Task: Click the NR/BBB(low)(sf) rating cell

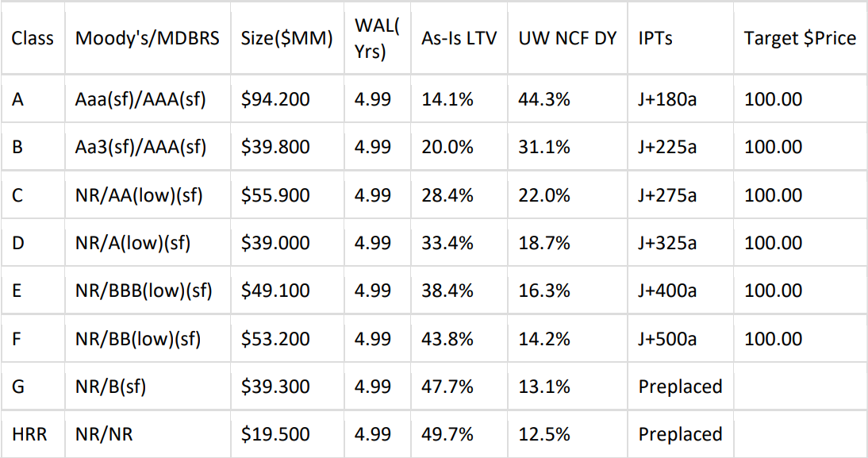Action: click(144, 291)
